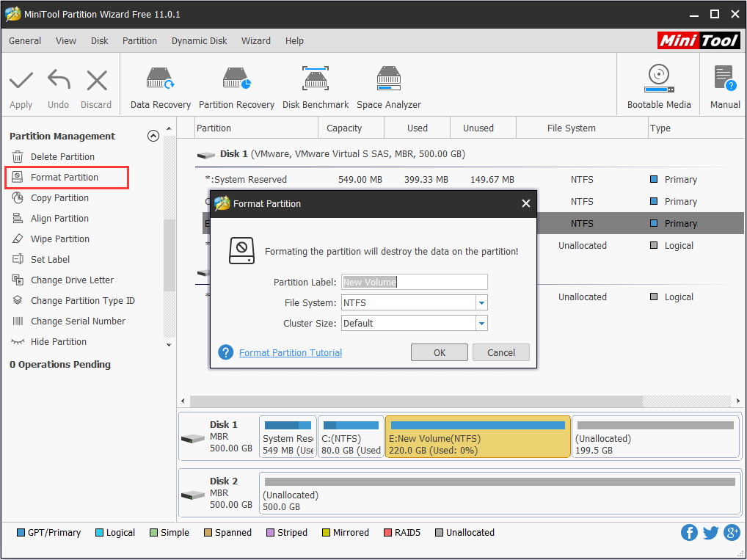
Task: Confirm format with OK button
Action: coord(440,352)
